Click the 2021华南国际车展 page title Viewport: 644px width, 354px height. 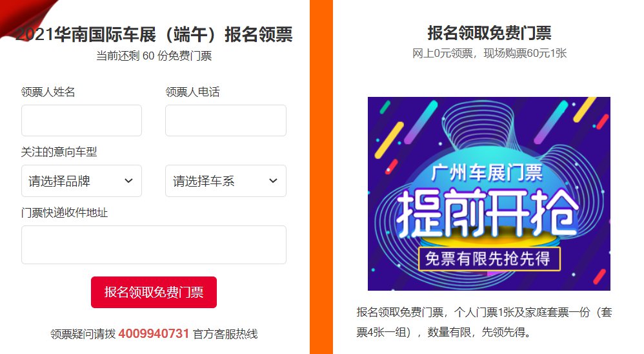[155, 34]
